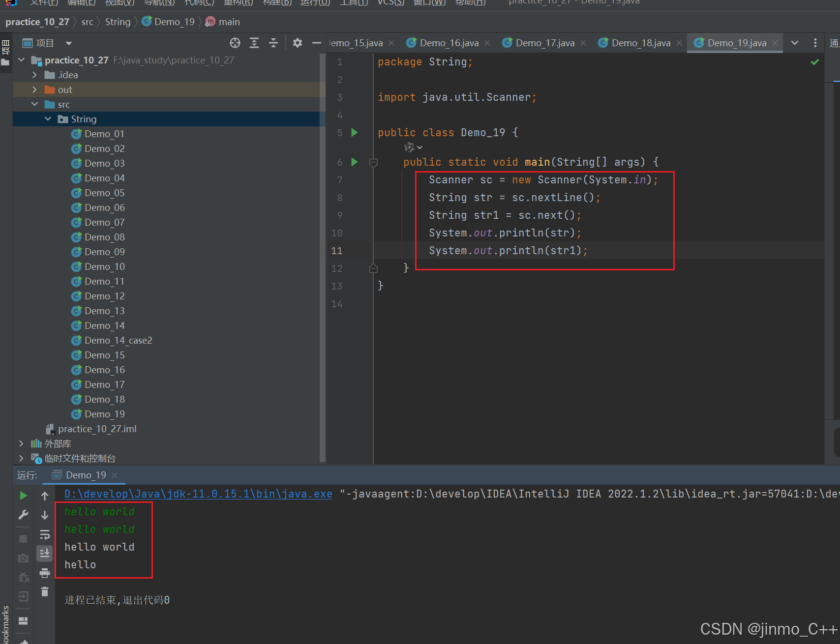Expand the .idea folder
Image resolution: width=840 pixels, height=644 pixels.
point(34,75)
